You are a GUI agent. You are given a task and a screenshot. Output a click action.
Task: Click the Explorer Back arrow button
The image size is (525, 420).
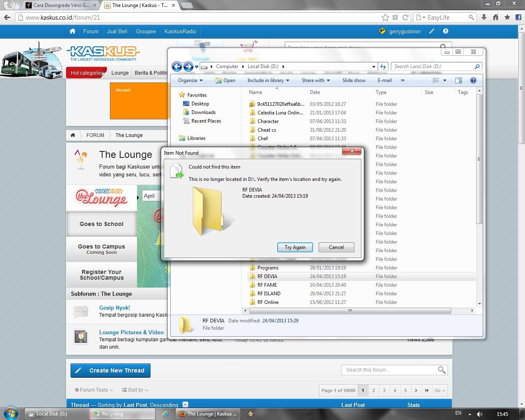pyautogui.click(x=177, y=66)
